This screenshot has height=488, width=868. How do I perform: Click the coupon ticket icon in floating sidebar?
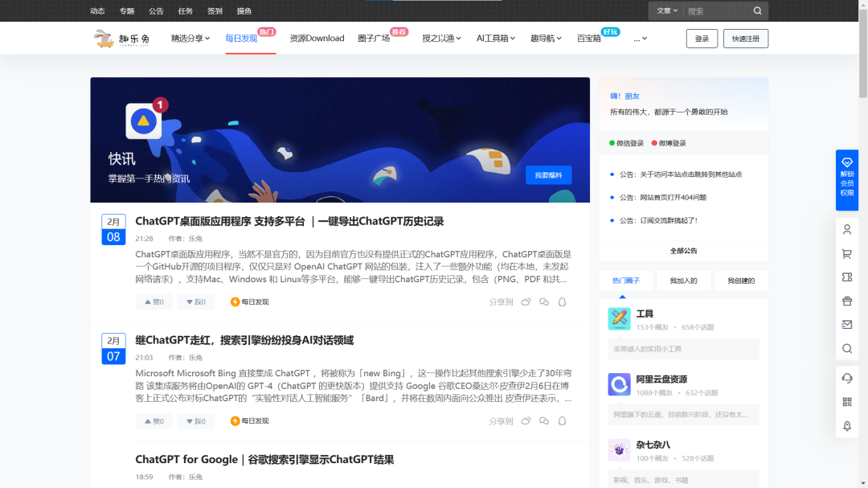pyautogui.click(x=847, y=277)
